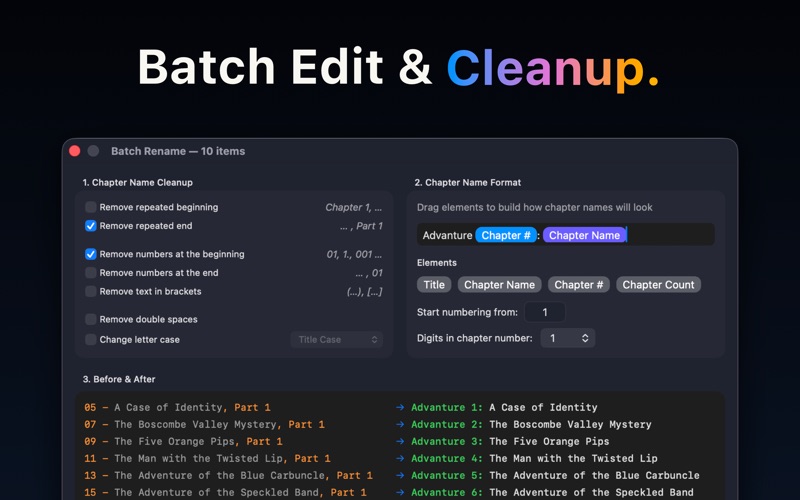Pick the Chapter # element in Elements
800x500 pixels.
(x=578, y=285)
